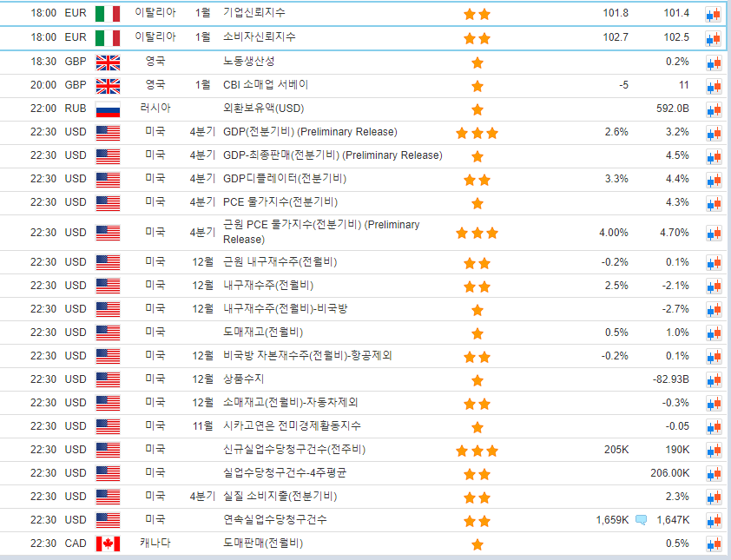This screenshot has height=560, width=731.
Task: Open 소매재고(전월비)-자동차제외 event
Action: tap(291, 403)
